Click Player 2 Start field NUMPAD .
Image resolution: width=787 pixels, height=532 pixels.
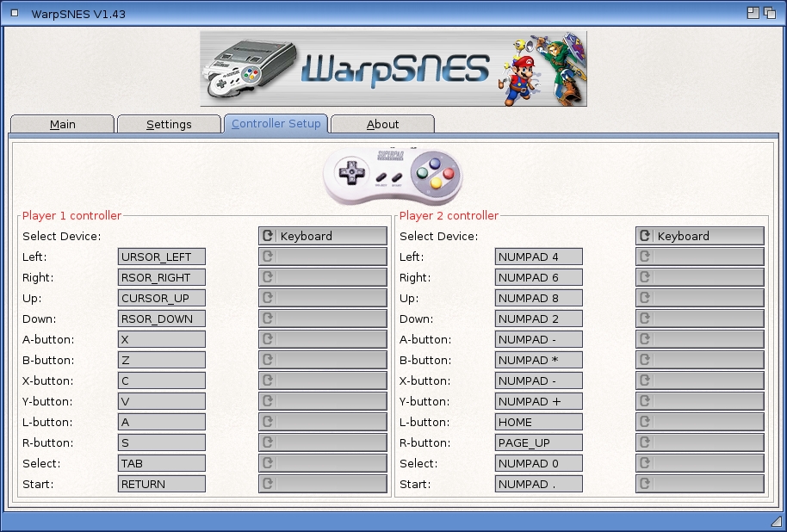538,484
